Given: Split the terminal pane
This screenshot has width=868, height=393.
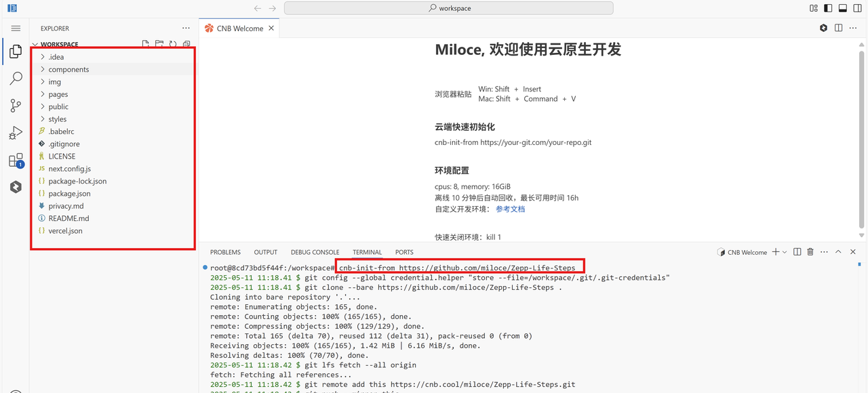Looking at the screenshot, I should tap(797, 252).
